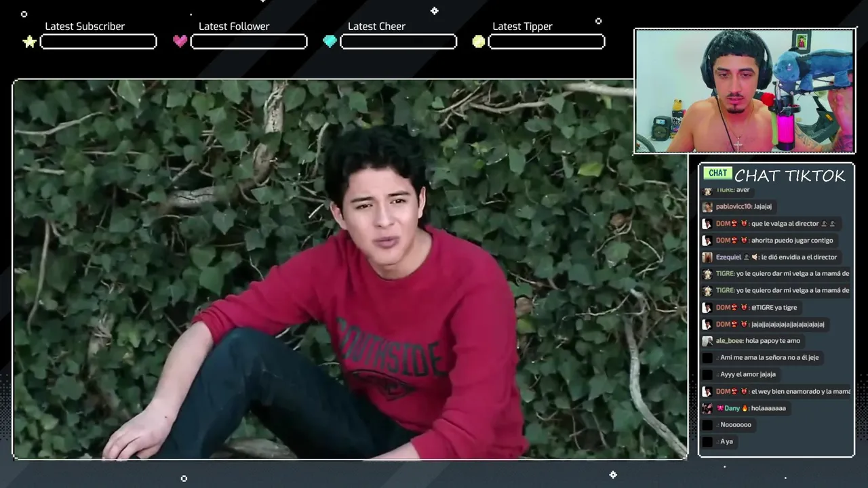
Task: Click the 'Noooooooo' chat message
Action: coord(736,425)
